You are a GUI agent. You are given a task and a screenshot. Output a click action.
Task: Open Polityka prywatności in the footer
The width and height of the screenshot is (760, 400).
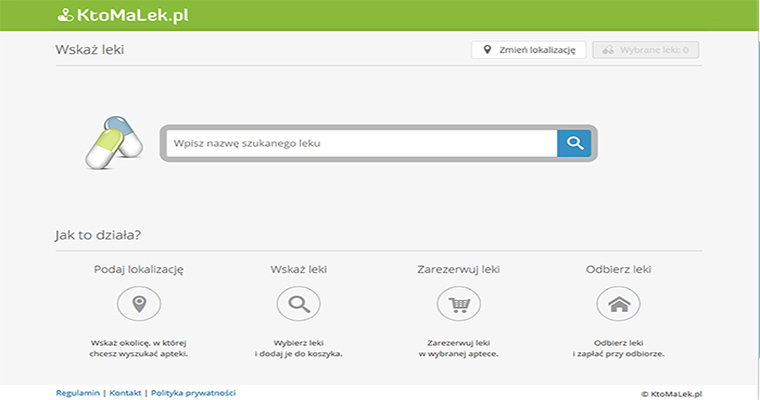pos(193,393)
